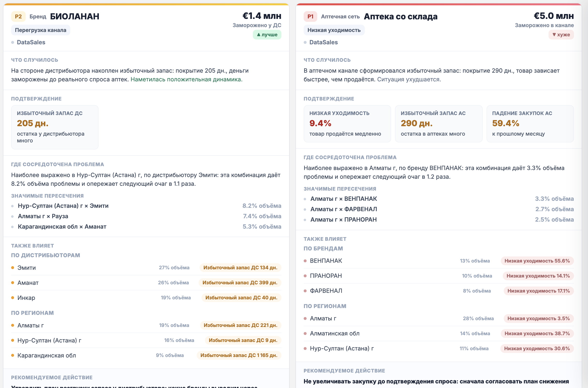Image resolution: width=588 pixels, height=388 pixels.
Task: Click the 'Избыточный запас ДС 205 дн.' metric card
Action: (x=55, y=127)
